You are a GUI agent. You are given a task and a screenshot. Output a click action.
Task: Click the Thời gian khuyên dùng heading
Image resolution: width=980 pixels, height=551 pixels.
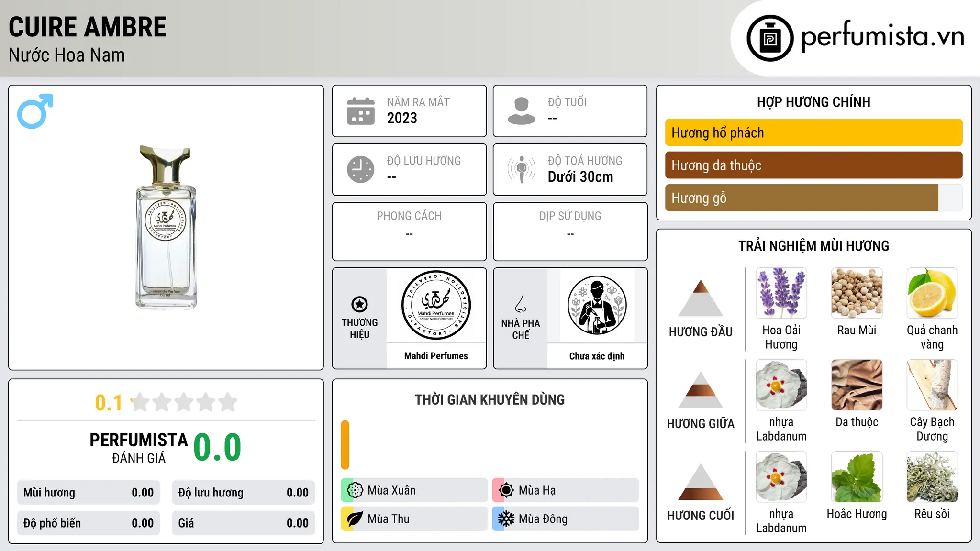tap(490, 400)
